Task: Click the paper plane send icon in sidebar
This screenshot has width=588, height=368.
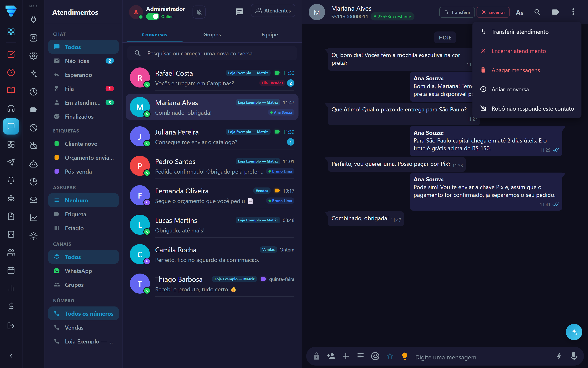Action: click(x=11, y=162)
